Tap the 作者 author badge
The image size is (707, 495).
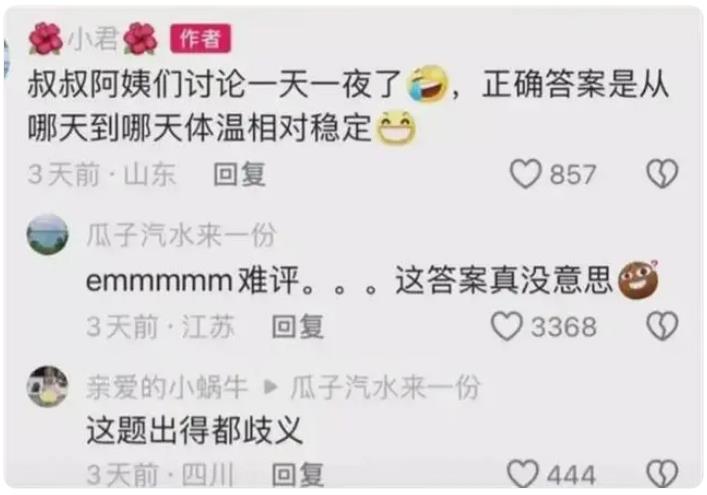pyautogui.click(x=201, y=39)
